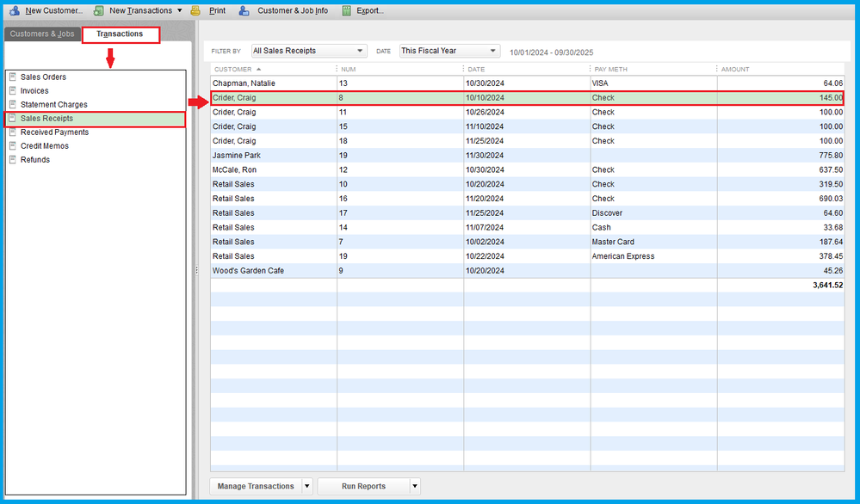Click the Run Reports button
860x504 pixels.
[363, 486]
